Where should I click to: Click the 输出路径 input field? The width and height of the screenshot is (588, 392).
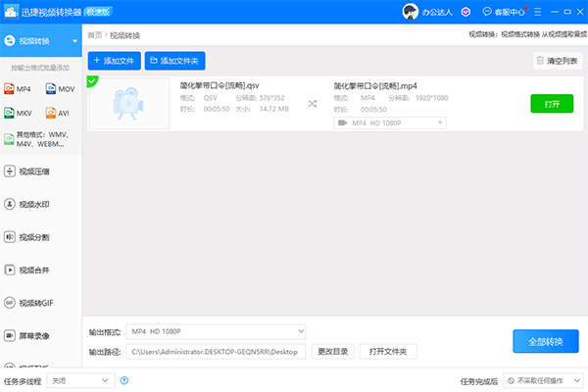pos(216,352)
